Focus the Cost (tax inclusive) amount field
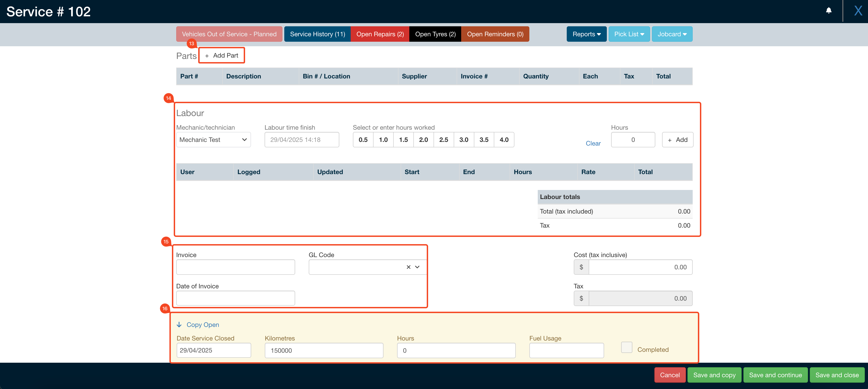Image resolution: width=868 pixels, height=389 pixels. point(640,267)
